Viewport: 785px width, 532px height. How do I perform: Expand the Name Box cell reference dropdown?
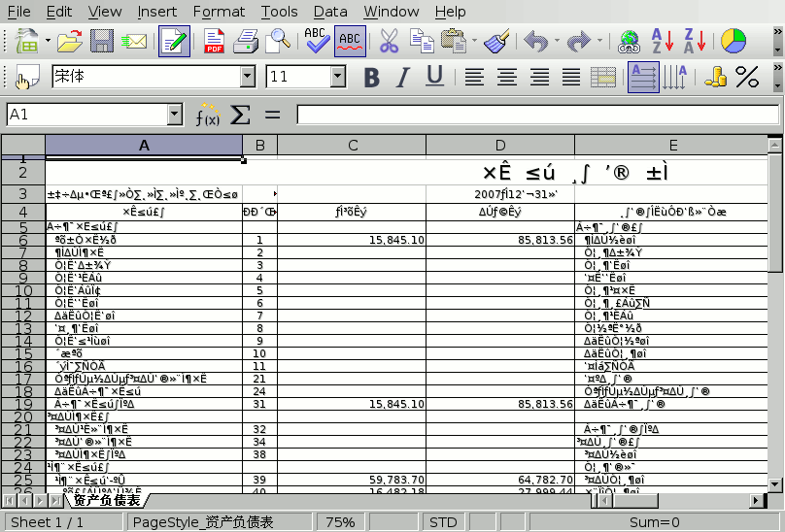175,115
